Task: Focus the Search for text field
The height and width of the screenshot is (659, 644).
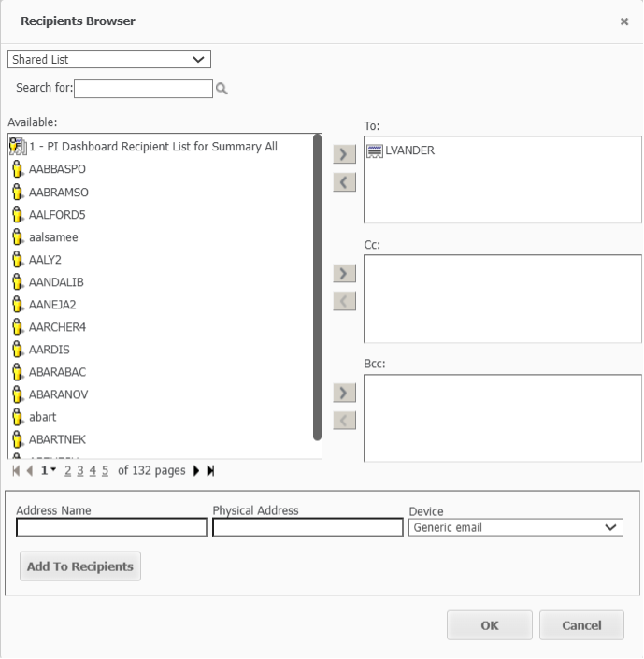Action: pos(143,89)
